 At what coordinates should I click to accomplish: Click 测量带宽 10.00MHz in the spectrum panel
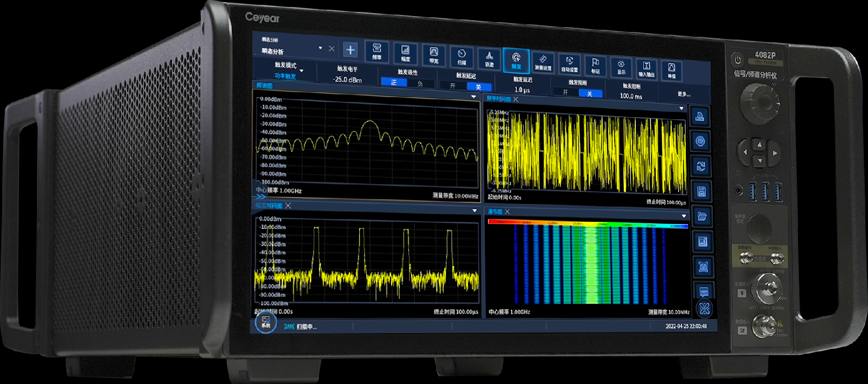[455, 196]
